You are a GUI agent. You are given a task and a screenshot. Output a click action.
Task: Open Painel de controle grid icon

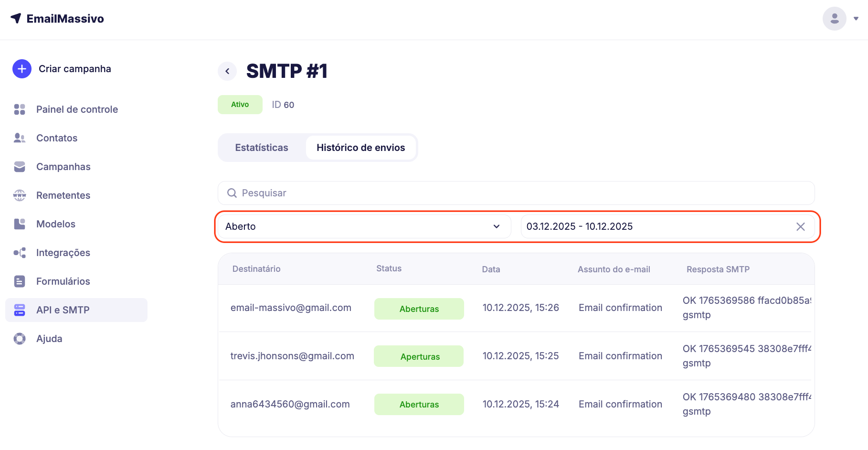tap(20, 109)
